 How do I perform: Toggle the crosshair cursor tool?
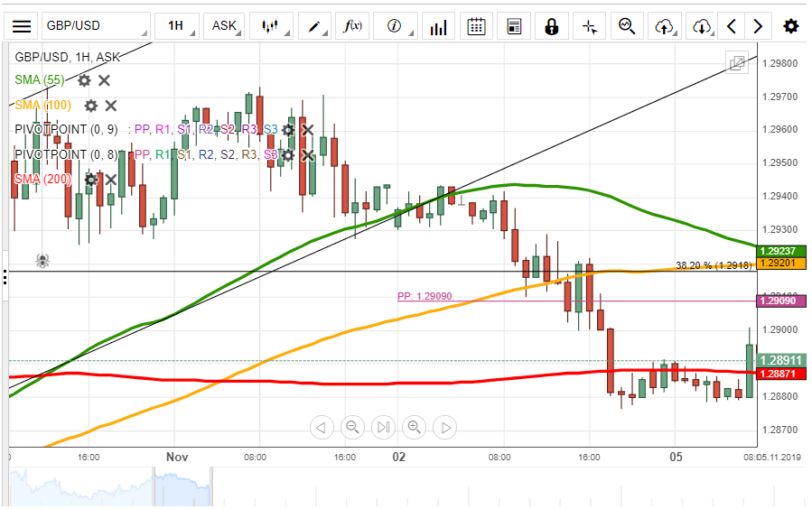tap(590, 26)
